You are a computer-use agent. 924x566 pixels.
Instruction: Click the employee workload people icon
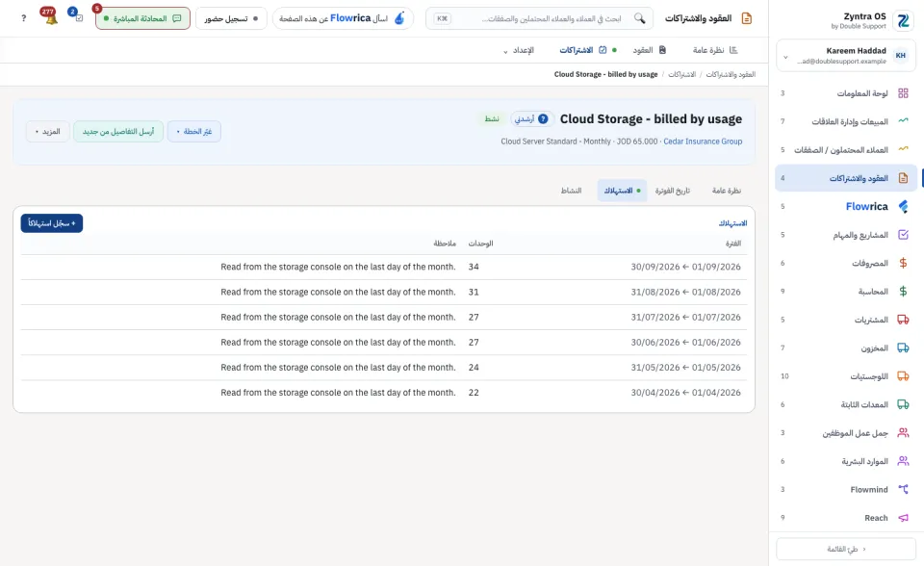click(x=903, y=433)
